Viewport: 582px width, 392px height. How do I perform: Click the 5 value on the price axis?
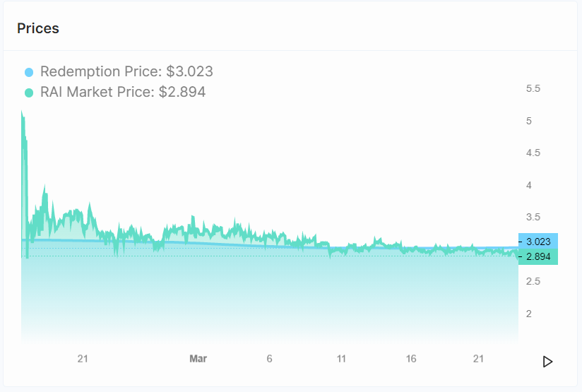pyautogui.click(x=529, y=121)
